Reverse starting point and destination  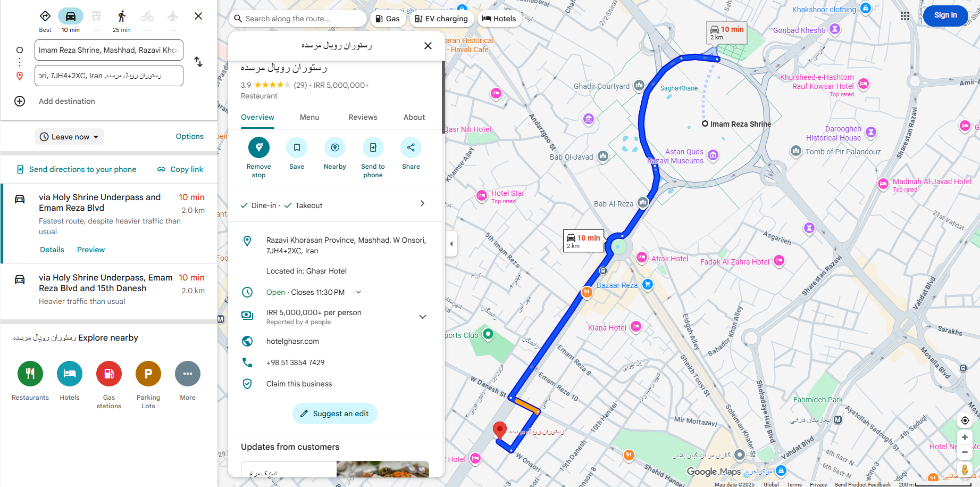pos(198,62)
